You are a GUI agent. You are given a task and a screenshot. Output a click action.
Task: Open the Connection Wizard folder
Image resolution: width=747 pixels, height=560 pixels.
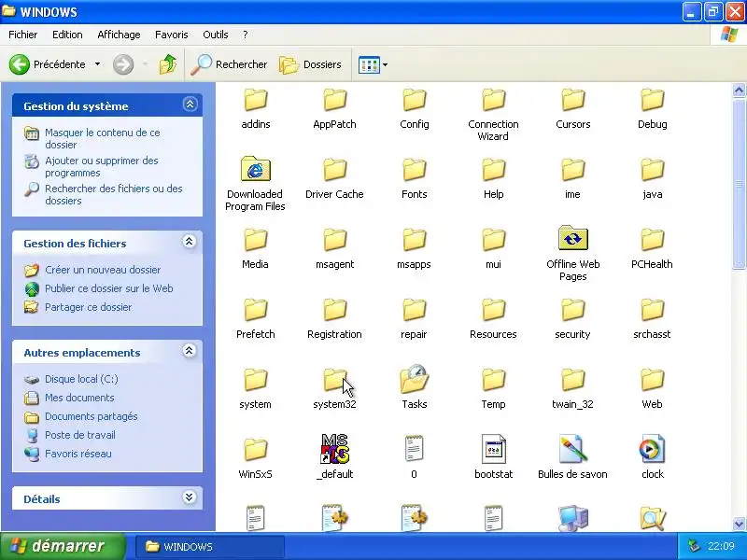(x=494, y=113)
